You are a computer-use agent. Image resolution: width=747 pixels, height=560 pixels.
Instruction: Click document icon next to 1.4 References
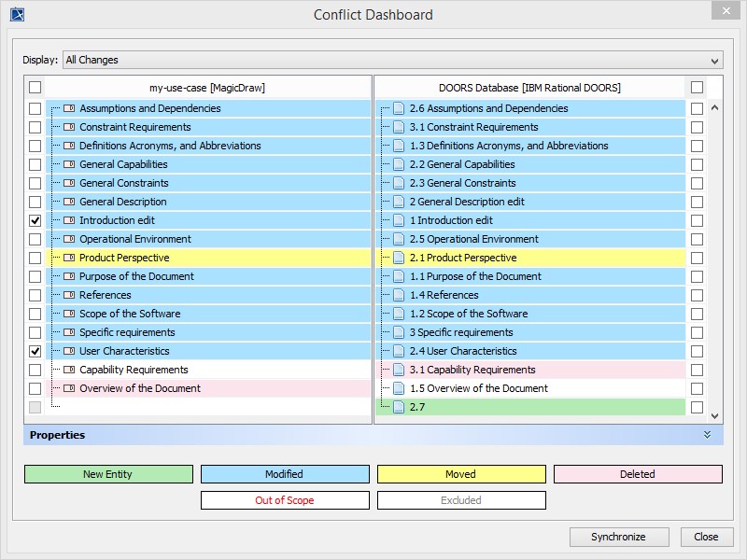coord(399,295)
